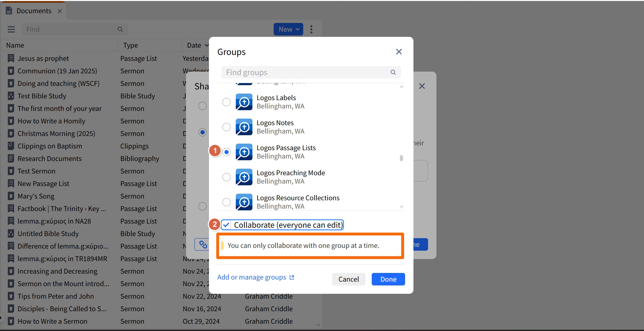Viewport: 644px width, 331px height.
Task: Click the Increasing and Decreasing sermon icon
Action: pos(11,271)
